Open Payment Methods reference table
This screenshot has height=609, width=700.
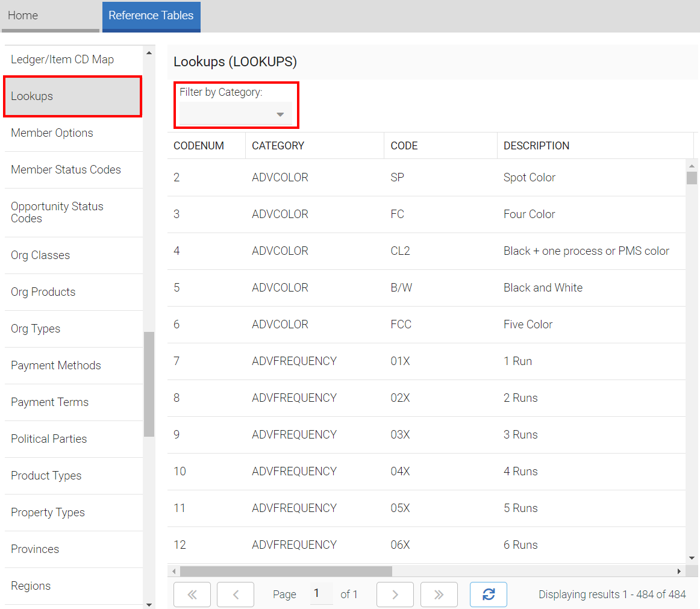click(56, 366)
